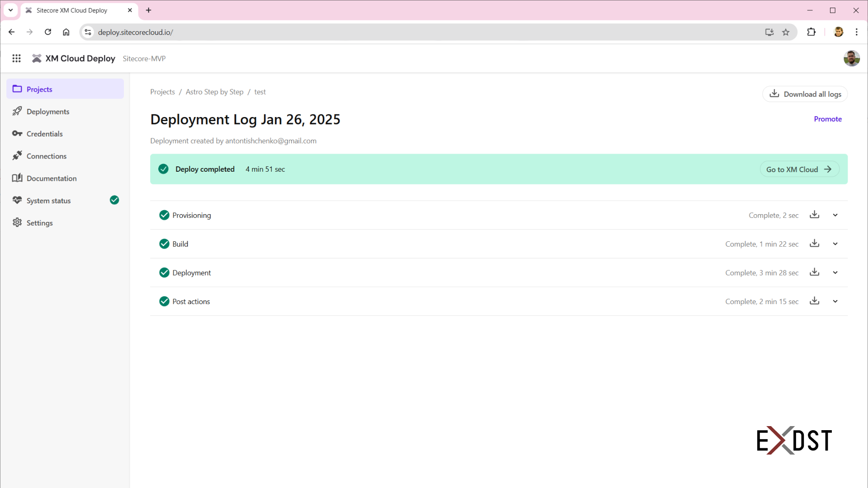Click the Connections plug icon

(17, 156)
